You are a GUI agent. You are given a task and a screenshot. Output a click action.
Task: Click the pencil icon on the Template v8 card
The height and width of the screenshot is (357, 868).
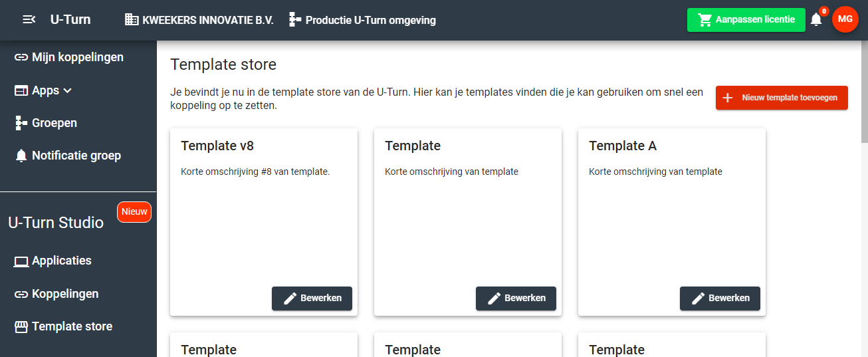(x=290, y=298)
